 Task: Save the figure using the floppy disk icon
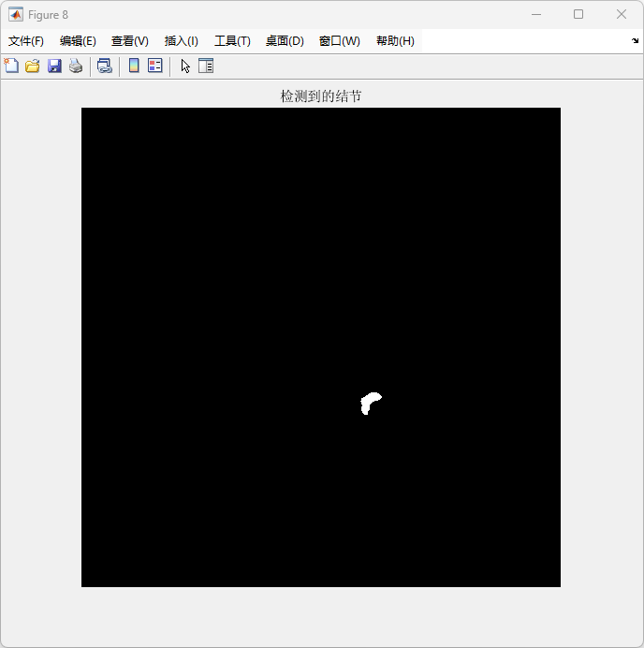coord(54,66)
